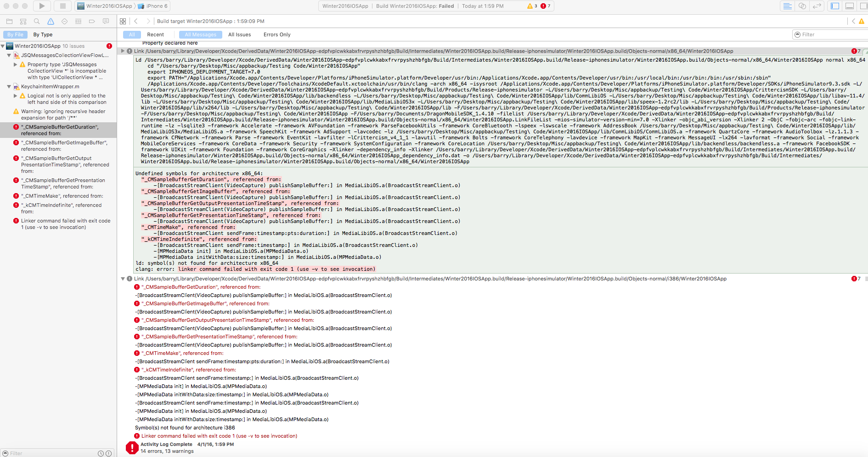Open the Breakpoint navigator tag icon

[92, 21]
